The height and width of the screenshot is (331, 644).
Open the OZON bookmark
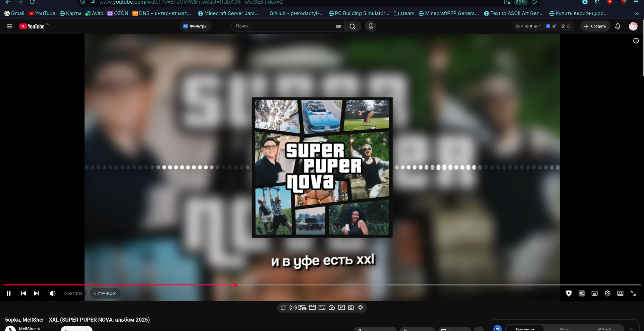pos(118,13)
